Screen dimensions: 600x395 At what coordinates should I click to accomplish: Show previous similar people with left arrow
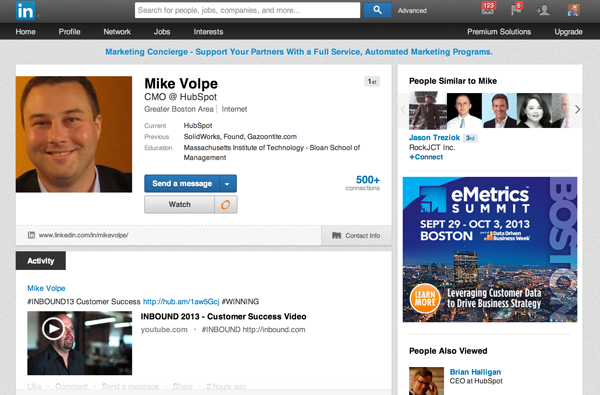click(403, 110)
